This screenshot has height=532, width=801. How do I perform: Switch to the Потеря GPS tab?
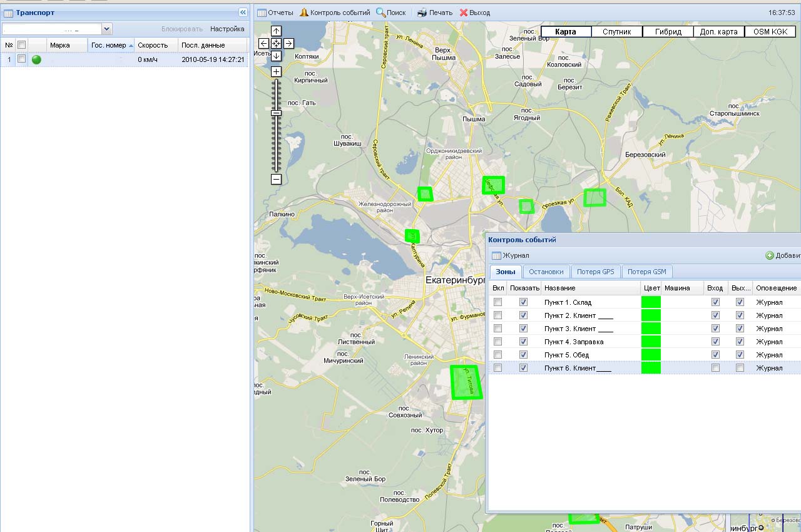595,272
